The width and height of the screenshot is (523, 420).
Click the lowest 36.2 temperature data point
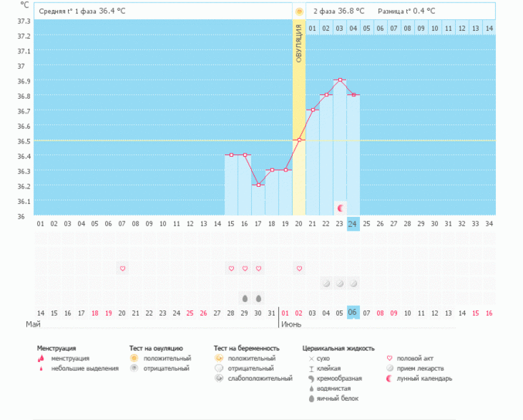(x=258, y=185)
